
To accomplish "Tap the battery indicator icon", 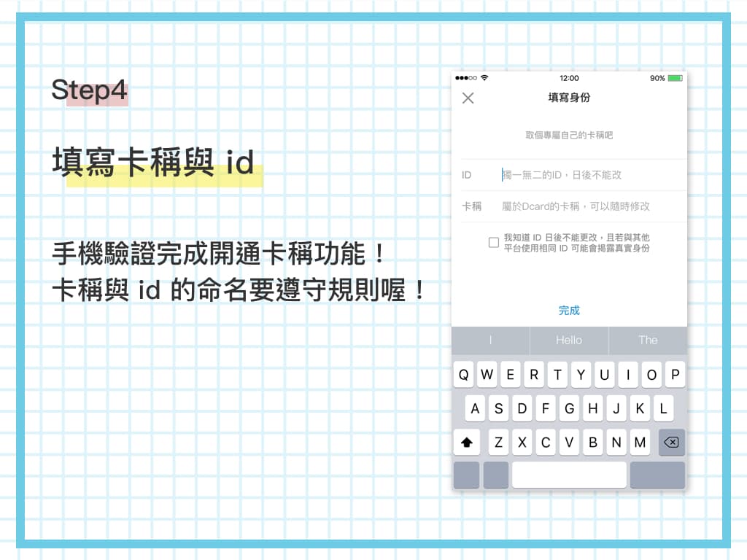I will (675, 78).
